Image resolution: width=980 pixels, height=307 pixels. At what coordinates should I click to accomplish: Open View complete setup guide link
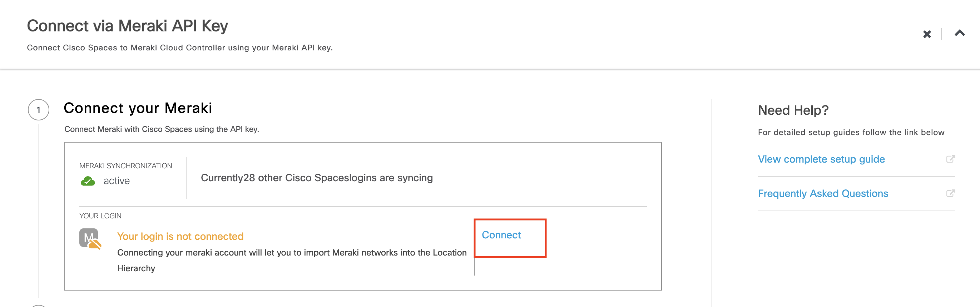[x=821, y=159]
